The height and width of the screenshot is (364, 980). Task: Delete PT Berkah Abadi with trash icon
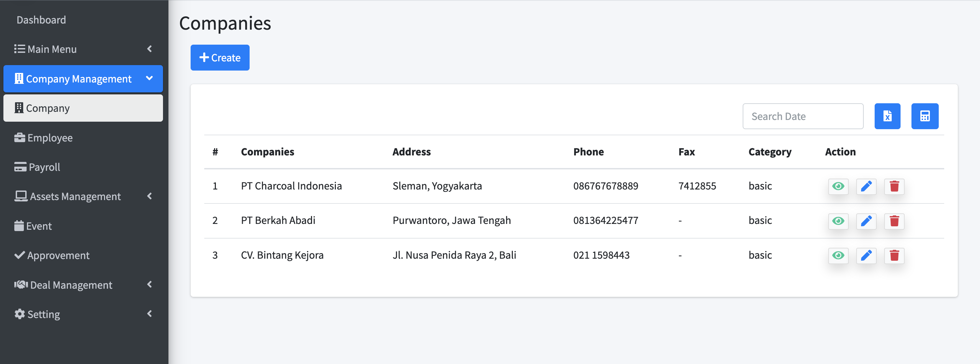coord(894,221)
